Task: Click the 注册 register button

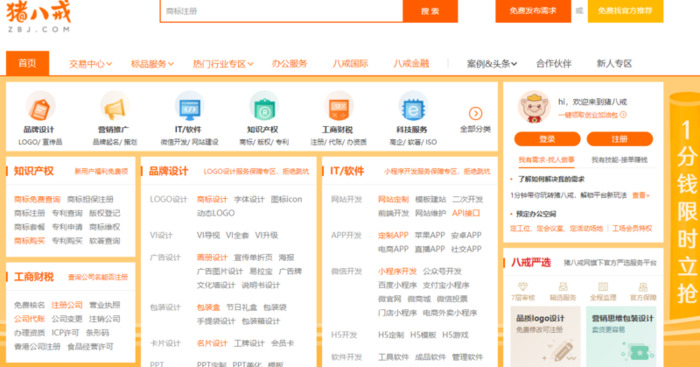Action: (x=620, y=139)
